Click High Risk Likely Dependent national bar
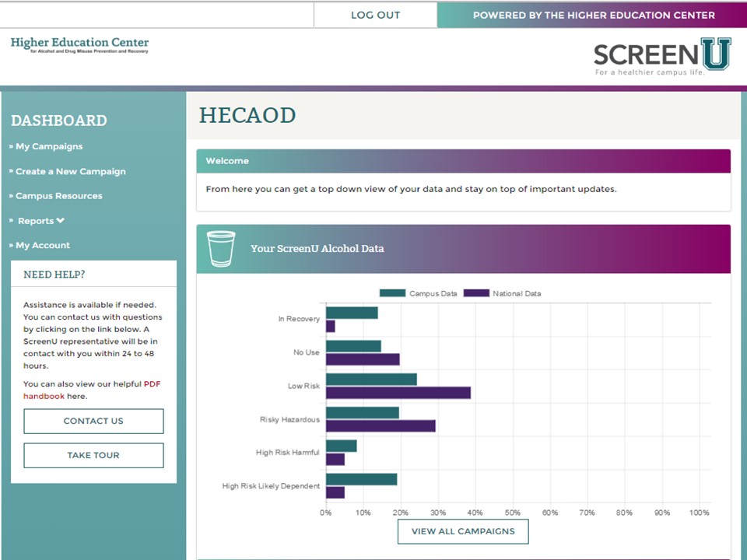Image resolution: width=747 pixels, height=560 pixels. (335, 493)
